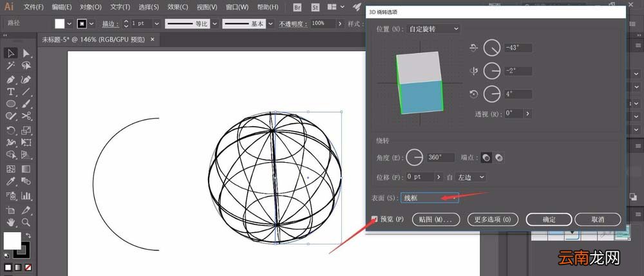Screen dimensions: 644x276
Task: Reset to default fill and stroke
Action: (6, 255)
